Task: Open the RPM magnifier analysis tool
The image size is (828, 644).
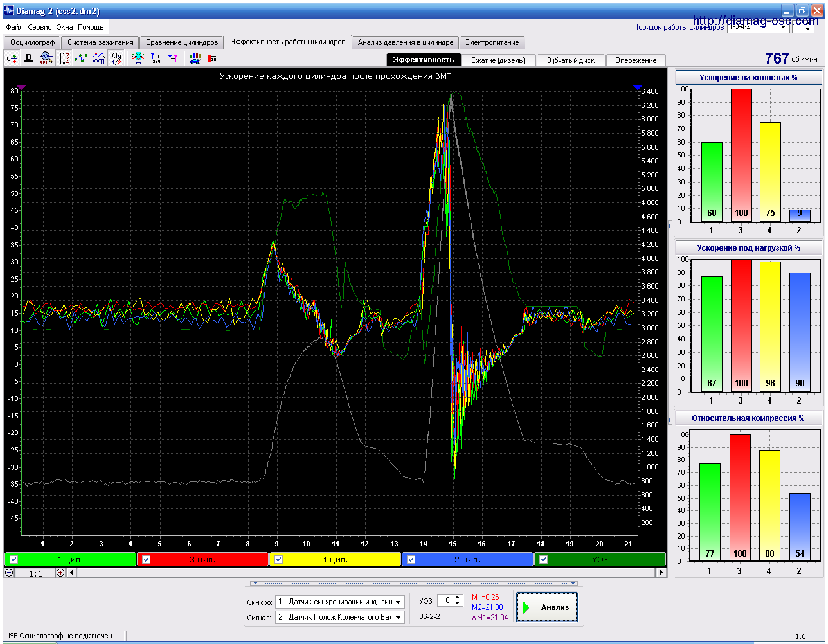Action: coord(46,58)
